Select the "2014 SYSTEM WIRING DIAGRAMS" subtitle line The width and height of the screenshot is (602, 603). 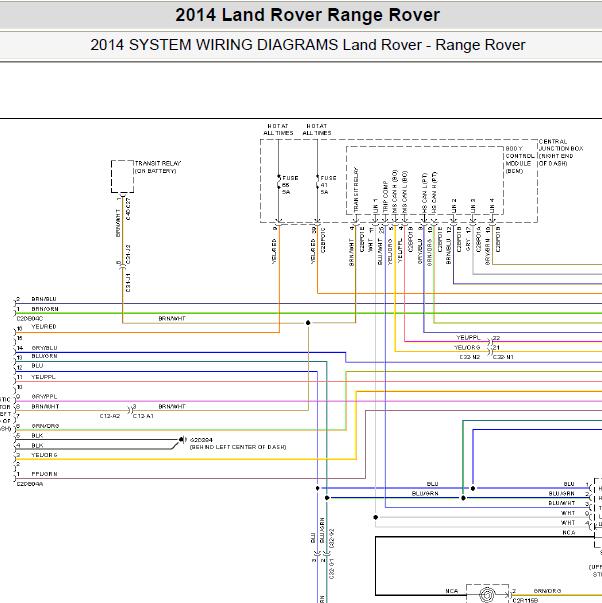(307, 45)
